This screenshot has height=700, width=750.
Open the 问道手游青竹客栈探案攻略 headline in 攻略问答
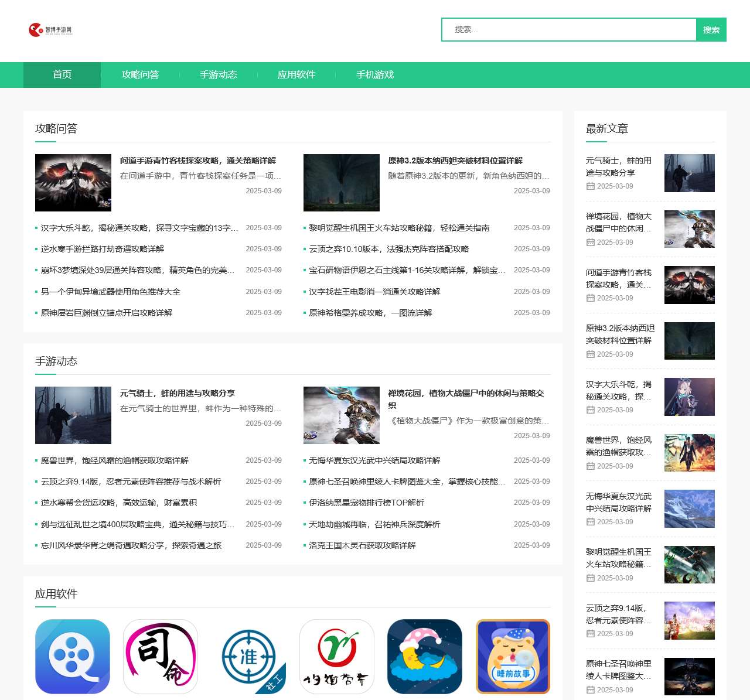(198, 161)
